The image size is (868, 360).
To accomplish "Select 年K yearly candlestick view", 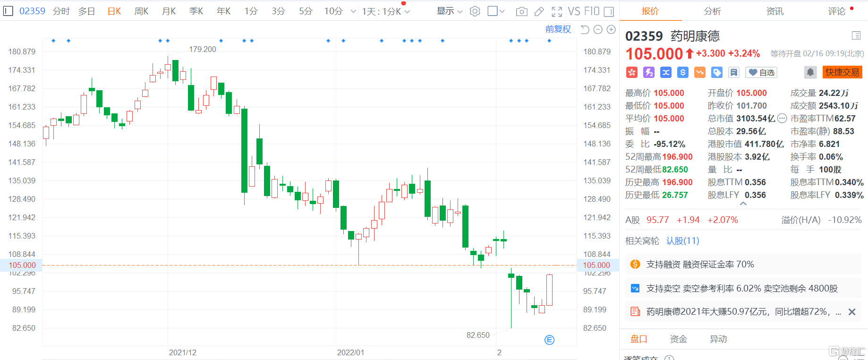I will [224, 11].
